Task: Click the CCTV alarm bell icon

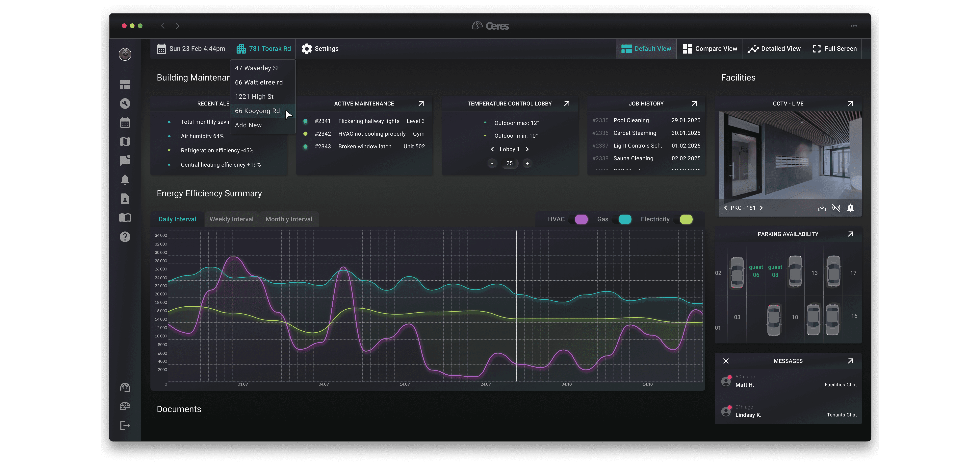Action: [851, 208]
